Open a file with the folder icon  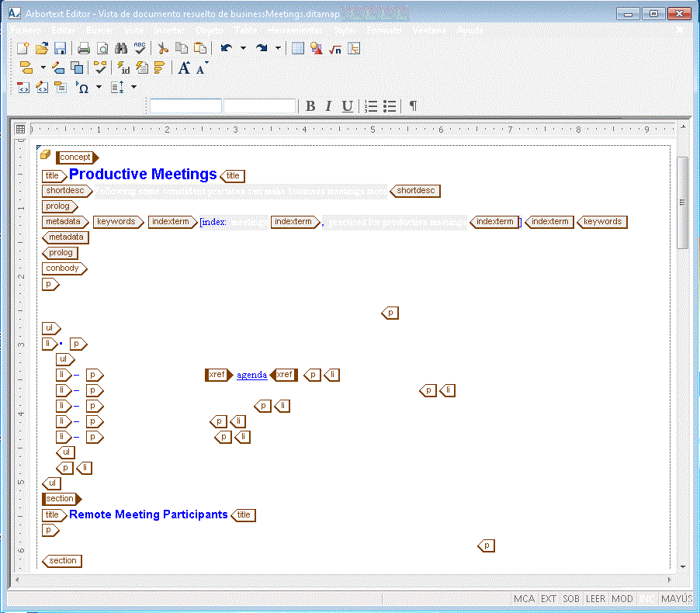[x=41, y=48]
